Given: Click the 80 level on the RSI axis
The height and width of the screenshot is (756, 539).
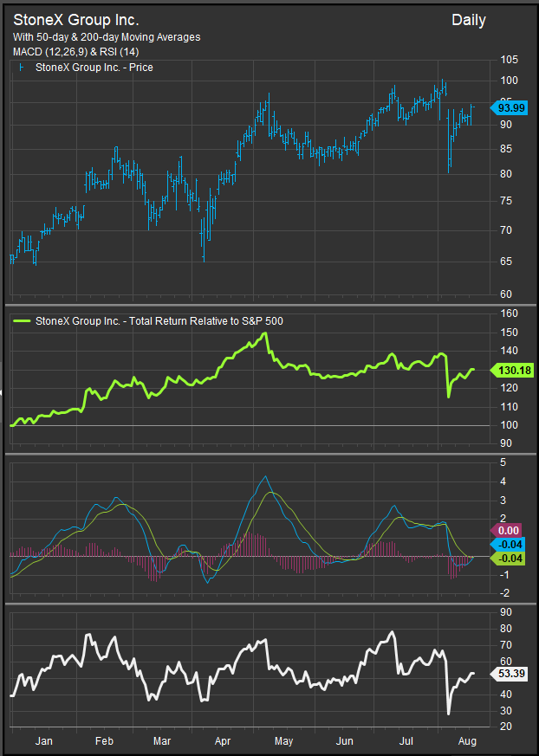Looking at the screenshot, I should point(505,614).
